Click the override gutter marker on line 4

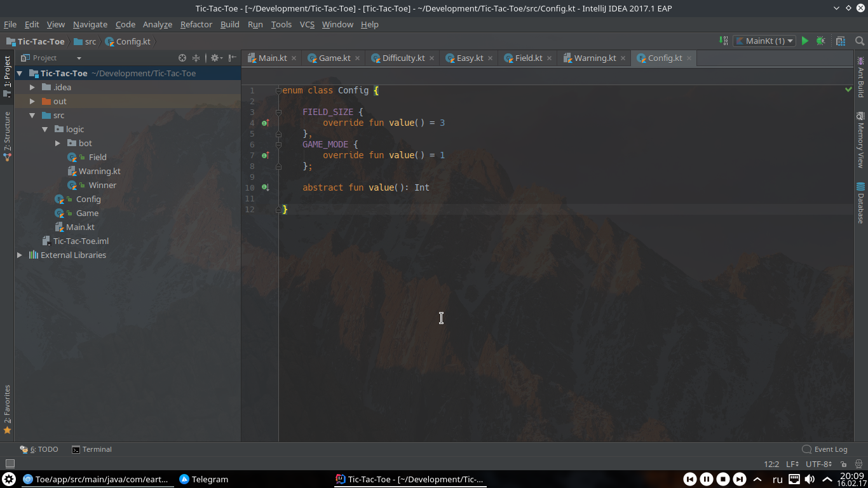[x=265, y=123]
